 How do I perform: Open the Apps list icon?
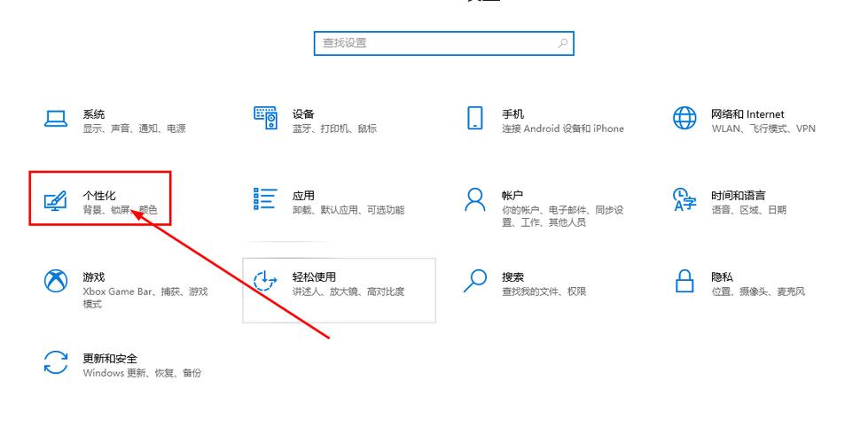(265, 198)
